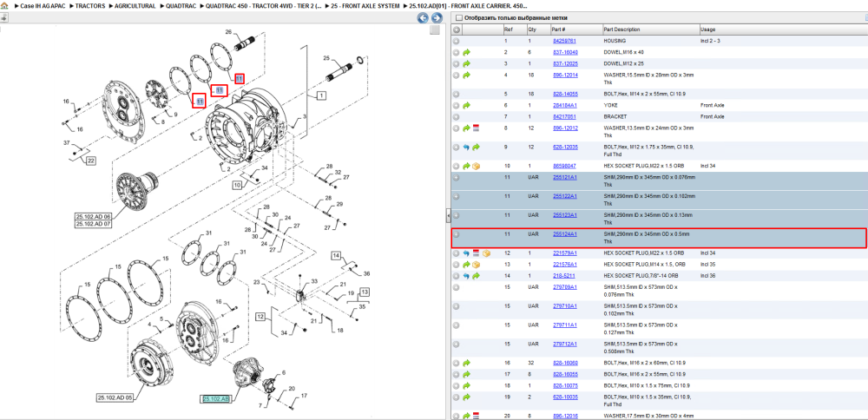Open part number link 86598047
The image size is (868, 420).
click(565, 166)
